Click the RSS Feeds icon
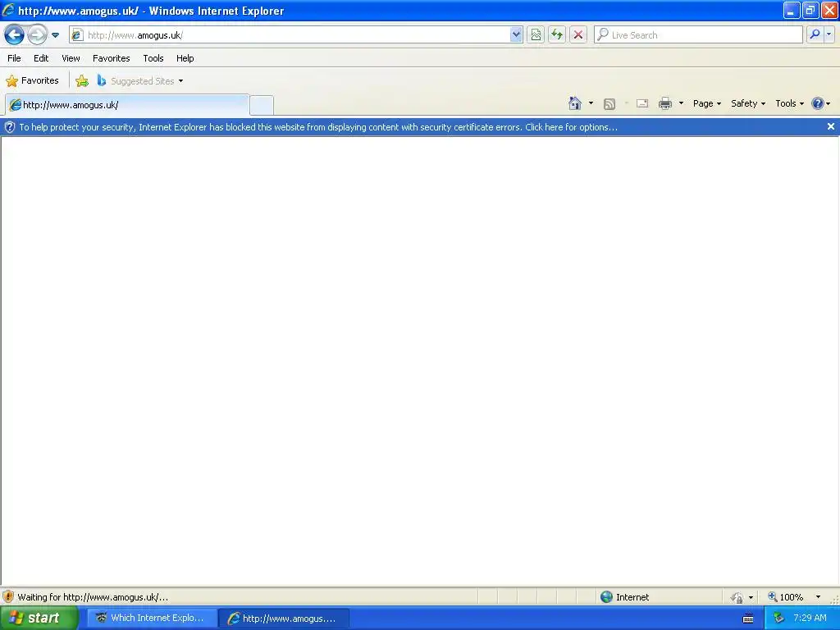This screenshot has height=630, width=840. (609, 104)
